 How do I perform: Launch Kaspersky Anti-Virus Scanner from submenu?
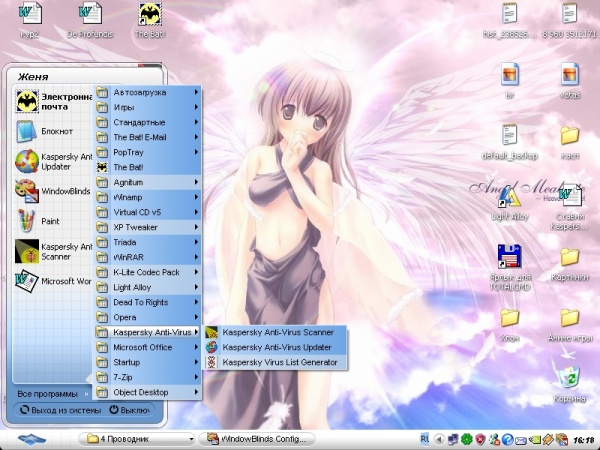[275, 332]
